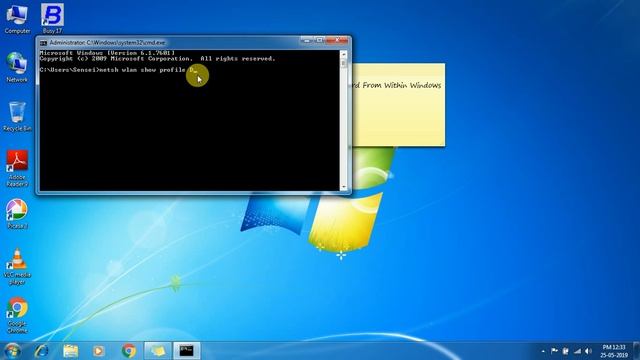640x360 pixels.
Task: Open Windows Explorer folder in taskbar
Action: pos(70,351)
